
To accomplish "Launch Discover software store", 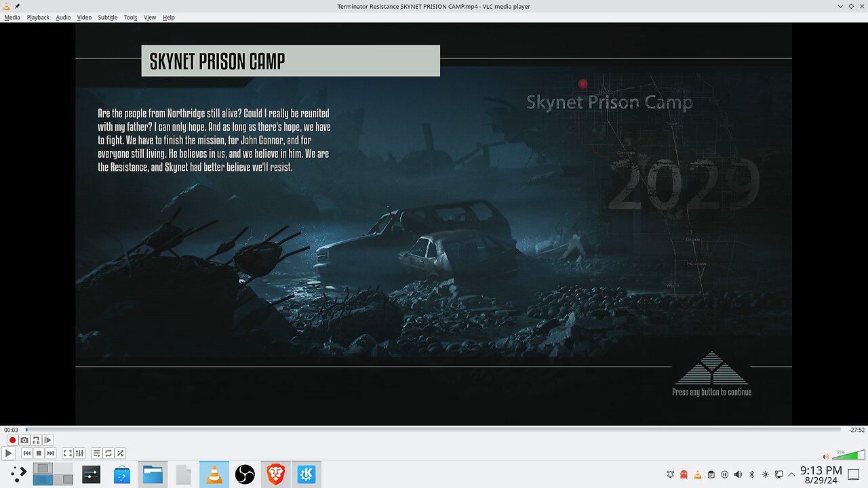I will point(122,474).
